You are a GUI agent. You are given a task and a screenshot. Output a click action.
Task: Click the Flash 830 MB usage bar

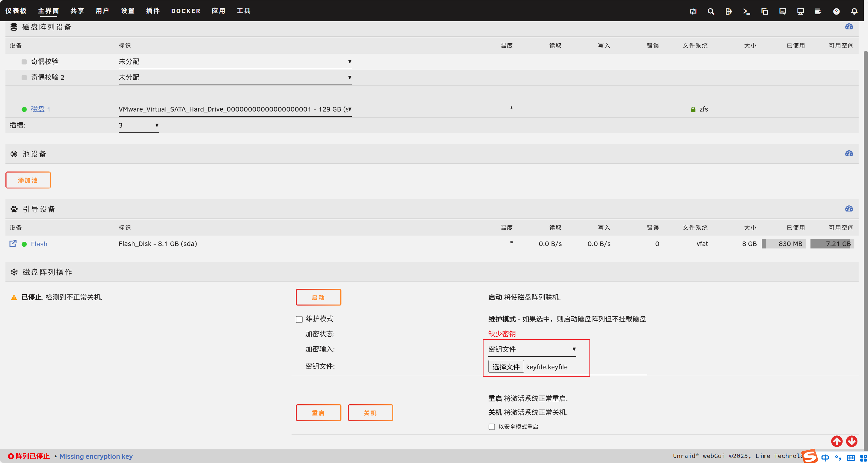[784, 244]
